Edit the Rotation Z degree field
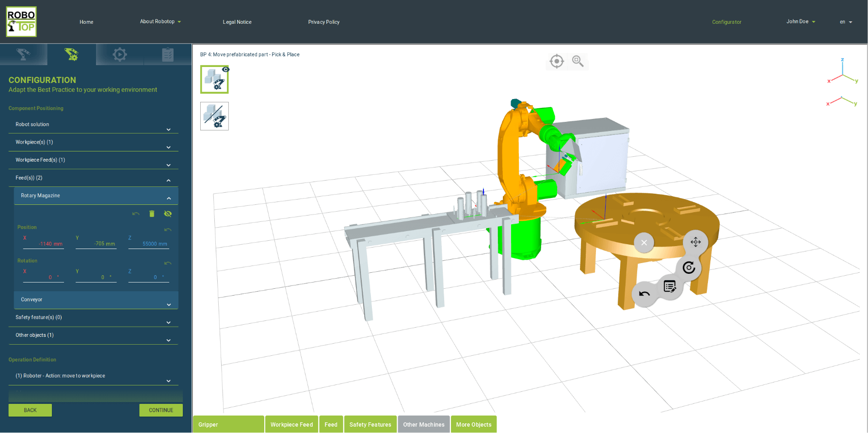Image resolution: width=868 pixels, height=433 pixels. 149,278
